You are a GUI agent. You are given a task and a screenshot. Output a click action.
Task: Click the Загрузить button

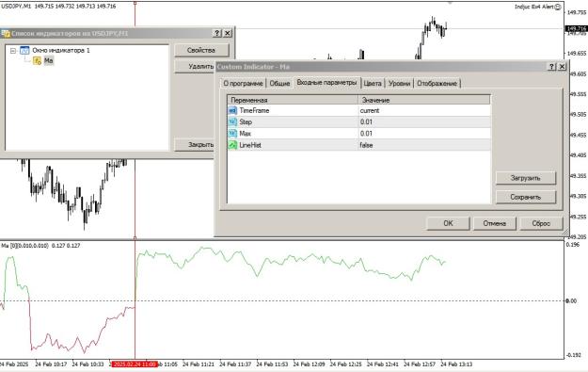click(525, 178)
